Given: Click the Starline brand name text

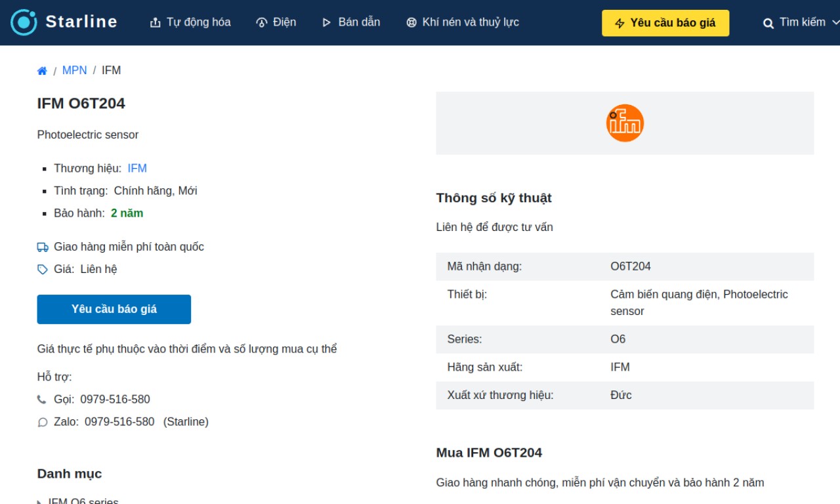Looking at the screenshot, I should 81,22.
